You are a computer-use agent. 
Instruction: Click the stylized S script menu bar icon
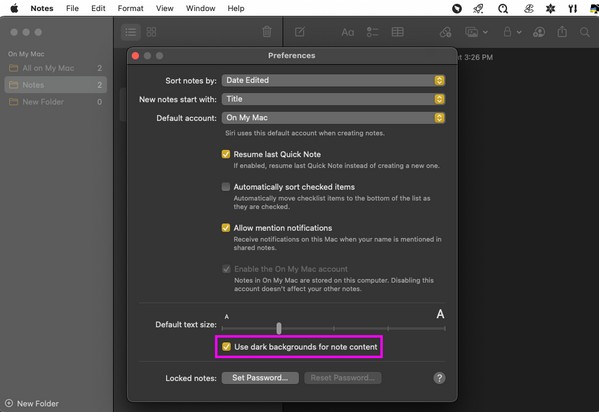529,8
